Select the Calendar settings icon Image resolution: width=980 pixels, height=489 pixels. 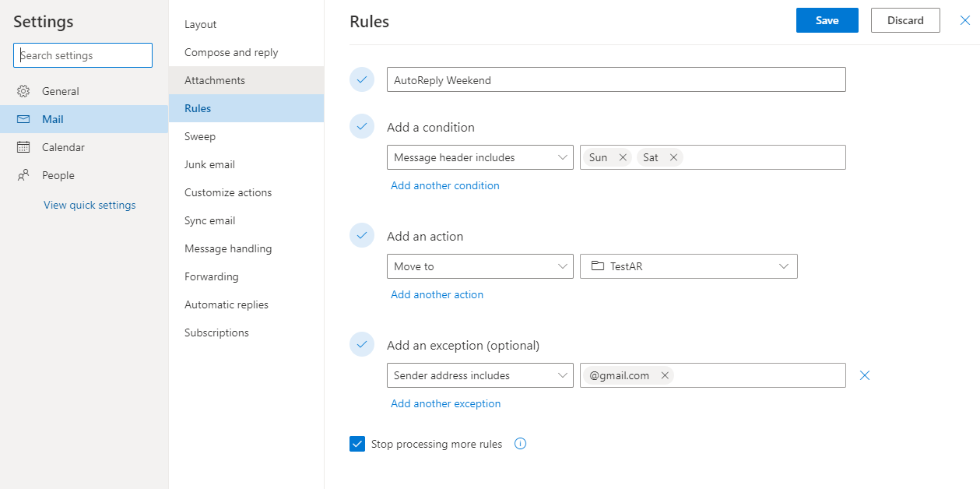[x=24, y=146]
